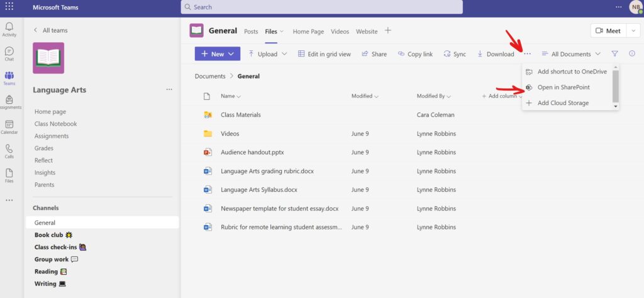Screen dimensions: 644x298
Task: Open the All Documents view dropdown
Action: point(571,54)
